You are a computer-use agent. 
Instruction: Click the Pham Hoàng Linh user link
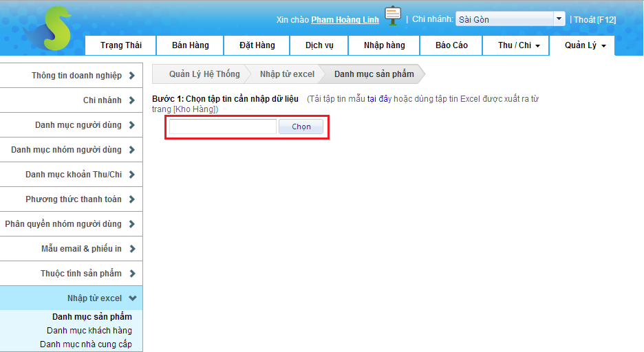345,20
